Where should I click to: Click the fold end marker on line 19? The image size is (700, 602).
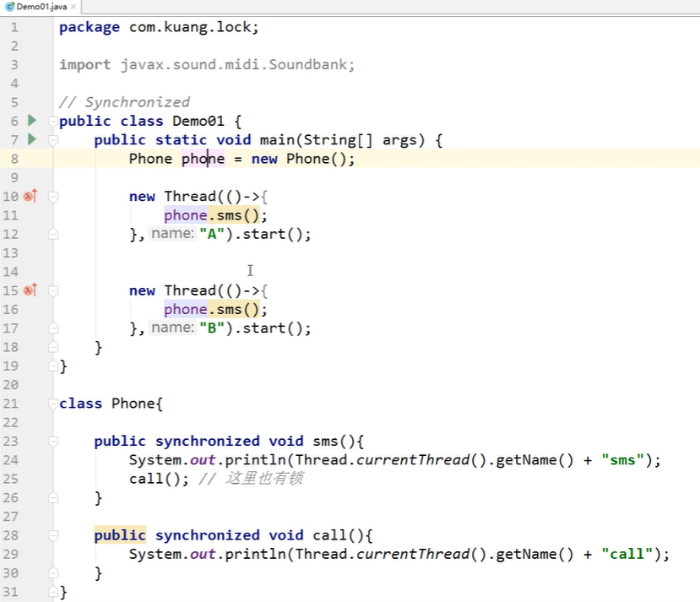pos(52,366)
